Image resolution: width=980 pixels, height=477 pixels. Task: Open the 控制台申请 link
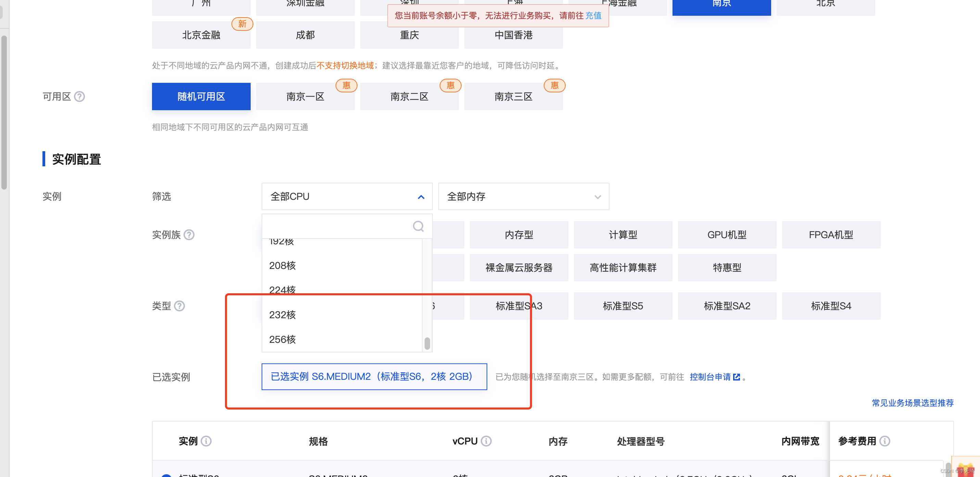tap(710, 377)
